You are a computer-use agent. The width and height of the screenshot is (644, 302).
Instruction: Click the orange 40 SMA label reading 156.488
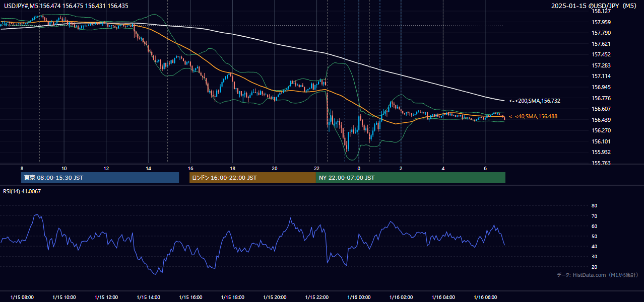pos(533,116)
